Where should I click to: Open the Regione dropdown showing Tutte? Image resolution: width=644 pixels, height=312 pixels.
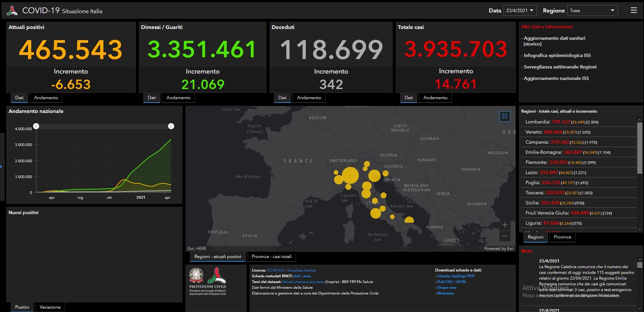592,10
